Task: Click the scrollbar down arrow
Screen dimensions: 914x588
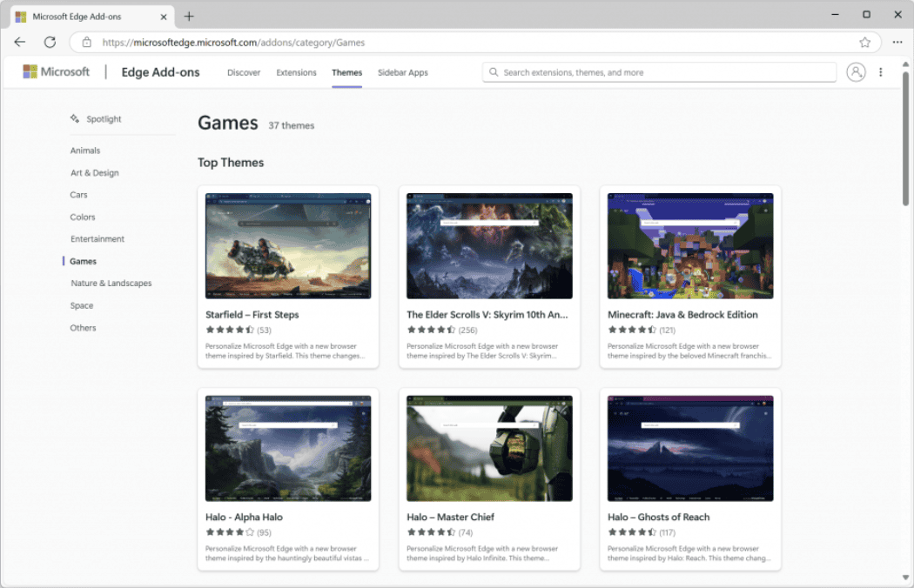Action: [905, 578]
